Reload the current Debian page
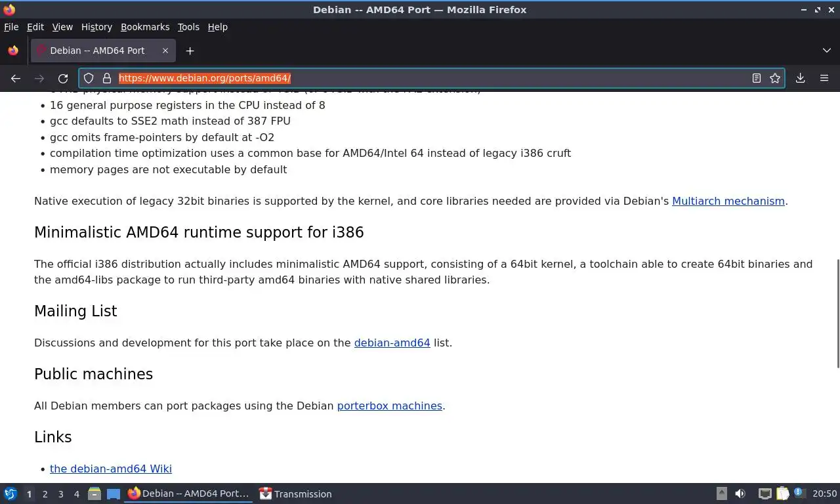Image resolution: width=840 pixels, height=504 pixels. pyautogui.click(x=63, y=78)
